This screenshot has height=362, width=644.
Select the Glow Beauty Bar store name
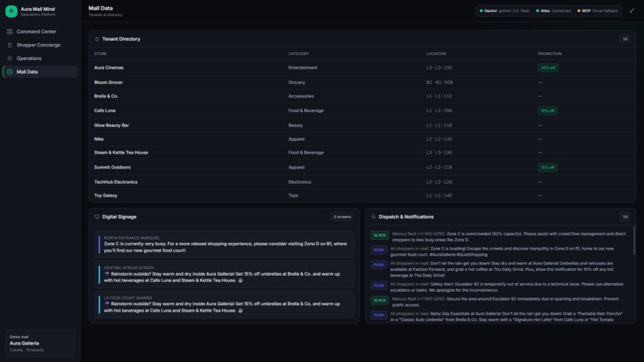click(111, 125)
